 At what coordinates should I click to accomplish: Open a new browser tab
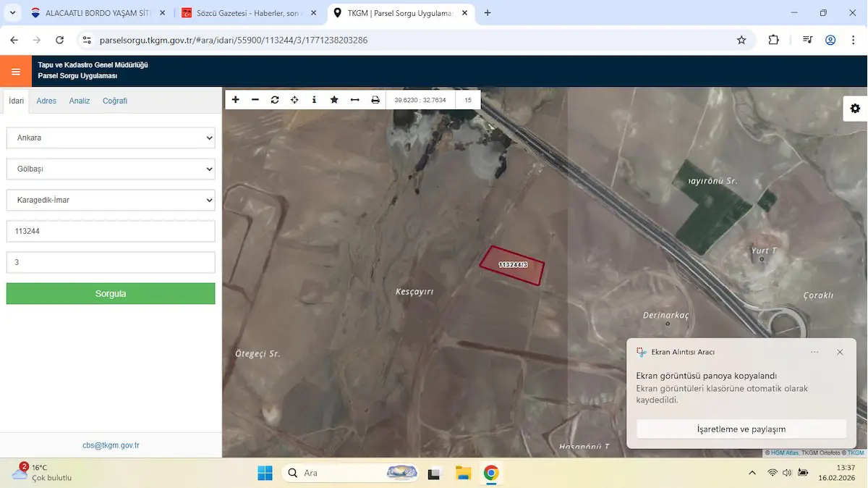click(488, 13)
